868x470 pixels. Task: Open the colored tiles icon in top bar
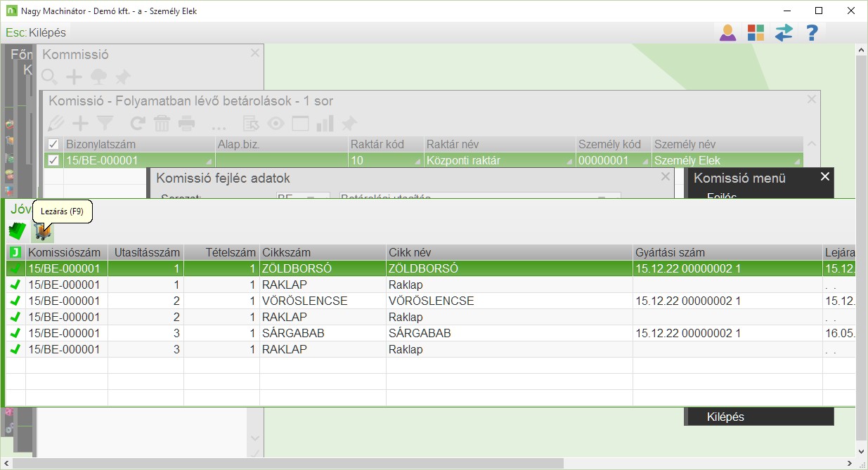pos(756,32)
